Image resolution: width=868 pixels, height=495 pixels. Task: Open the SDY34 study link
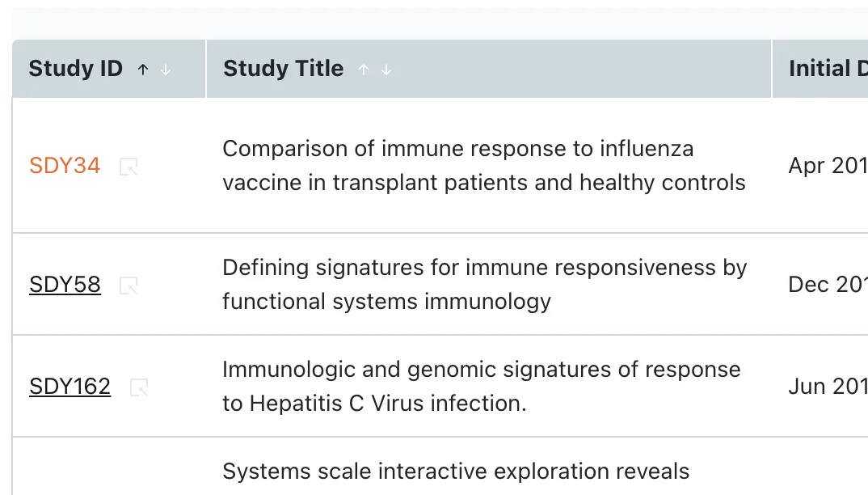coord(65,166)
